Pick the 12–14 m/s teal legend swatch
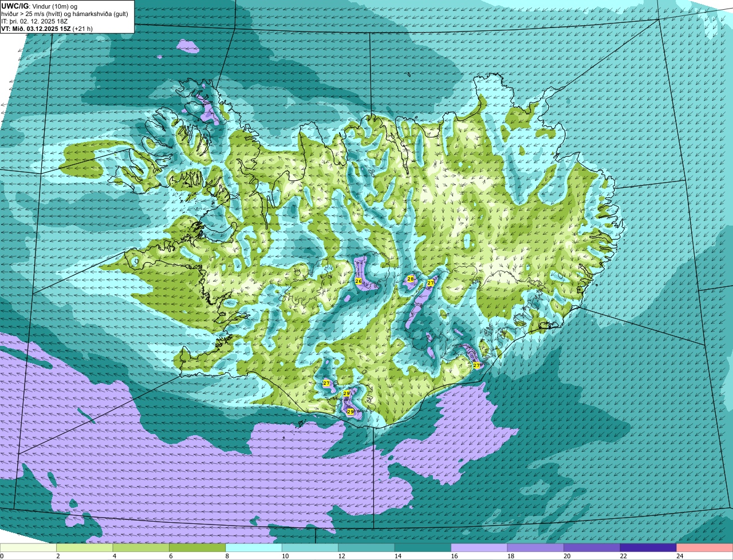This screenshot has height=560, width=733. pyautogui.click(x=367, y=548)
